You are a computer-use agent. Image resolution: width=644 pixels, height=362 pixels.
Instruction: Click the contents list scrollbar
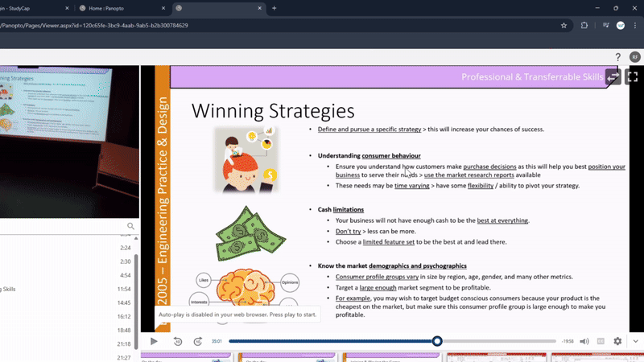pyautogui.click(x=136, y=302)
